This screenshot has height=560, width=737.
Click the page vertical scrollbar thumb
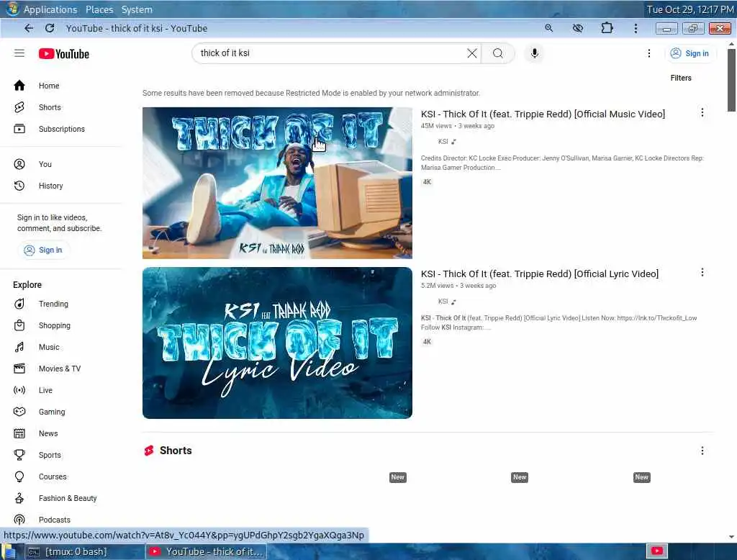click(x=731, y=80)
